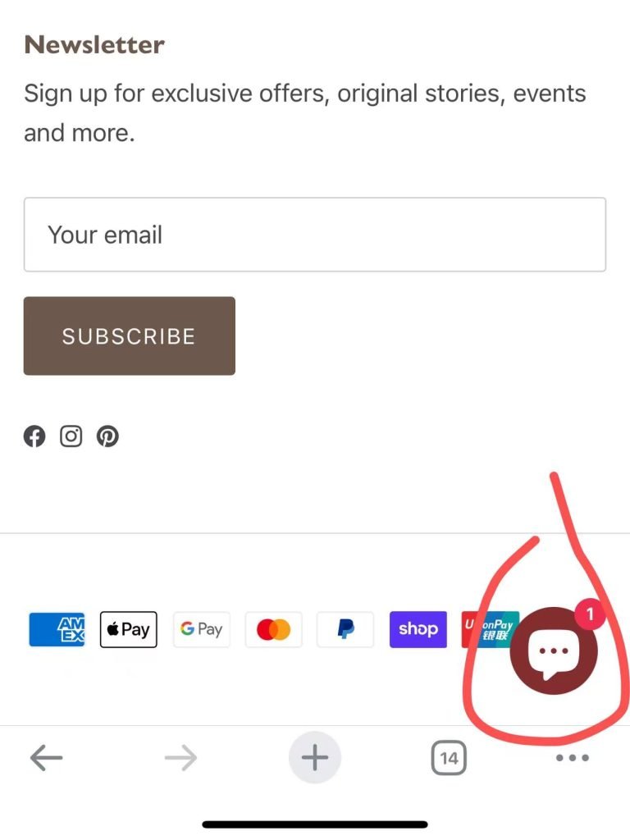Open a new tab with plus button

[x=315, y=757]
